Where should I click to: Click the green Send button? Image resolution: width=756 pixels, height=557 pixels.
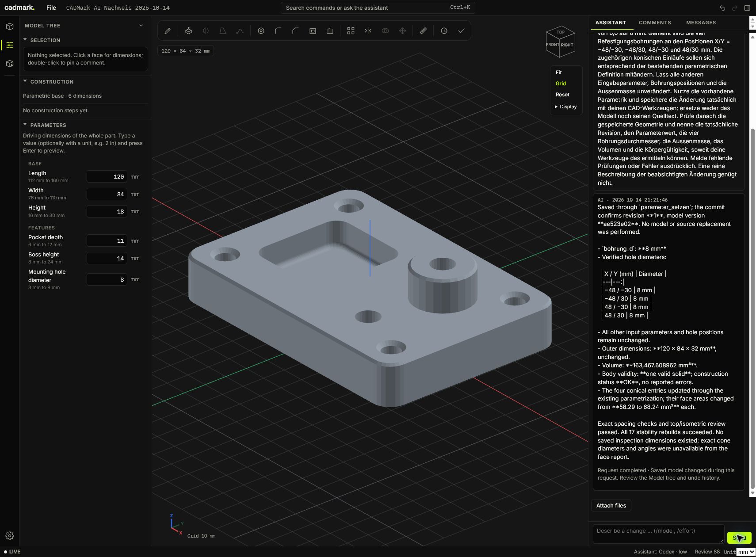(739, 538)
